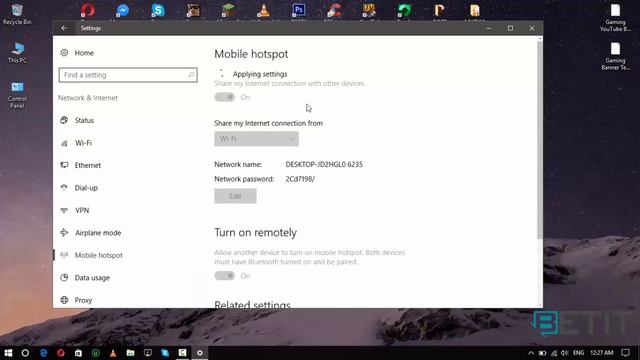Open the This PC desktop icon

pos(17,53)
